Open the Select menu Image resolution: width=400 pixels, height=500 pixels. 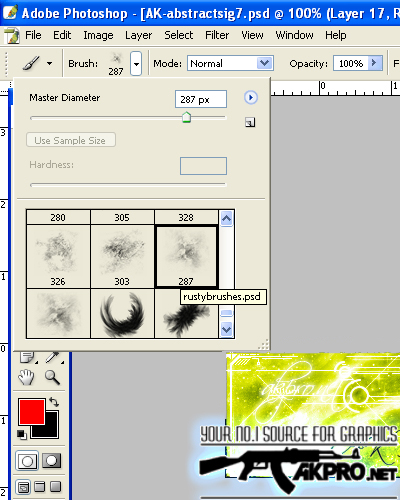[178, 35]
